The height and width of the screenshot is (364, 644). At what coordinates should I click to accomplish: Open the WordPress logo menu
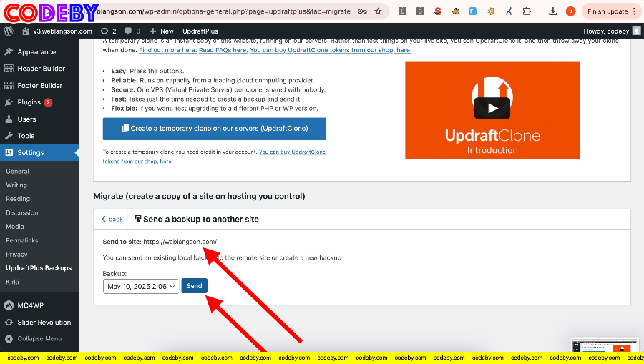tap(8, 31)
